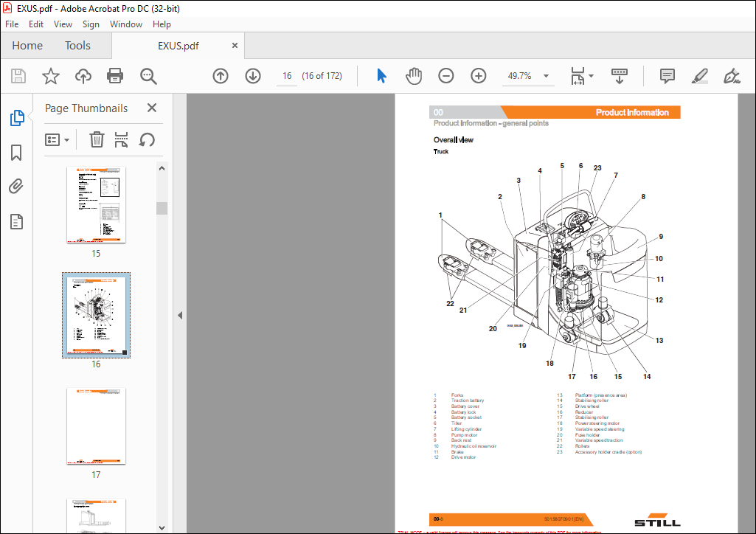Zoom out with the minus icon

pyautogui.click(x=446, y=76)
